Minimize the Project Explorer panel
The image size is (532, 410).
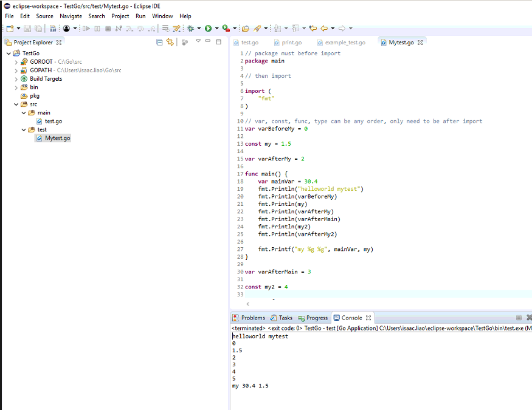209,41
